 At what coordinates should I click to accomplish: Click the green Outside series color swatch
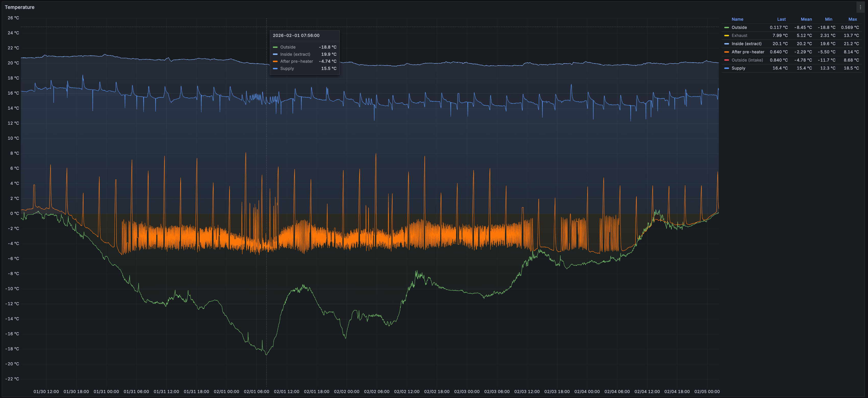click(727, 28)
